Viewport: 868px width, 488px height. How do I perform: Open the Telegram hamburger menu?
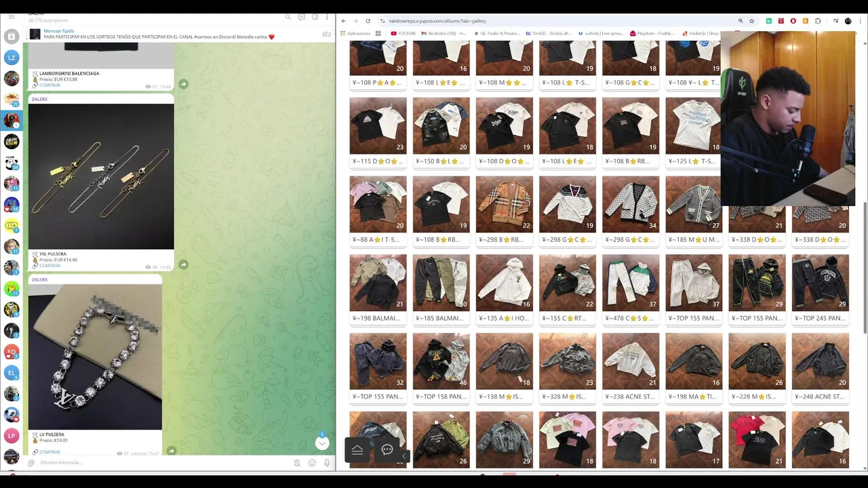tap(11, 16)
